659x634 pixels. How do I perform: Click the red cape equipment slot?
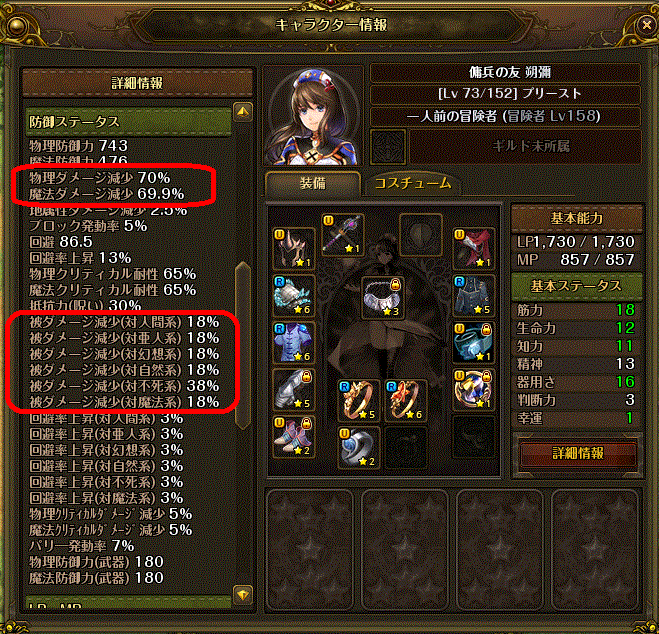point(473,249)
